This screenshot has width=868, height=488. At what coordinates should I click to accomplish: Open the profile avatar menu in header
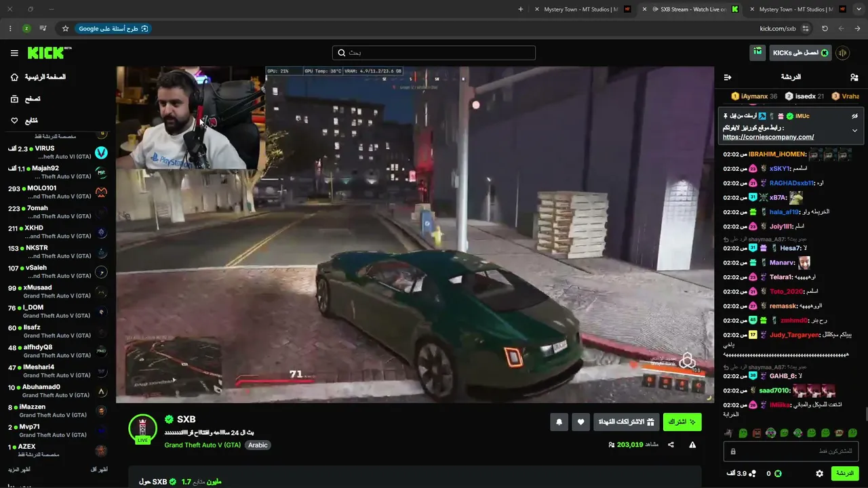coord(843,53)
